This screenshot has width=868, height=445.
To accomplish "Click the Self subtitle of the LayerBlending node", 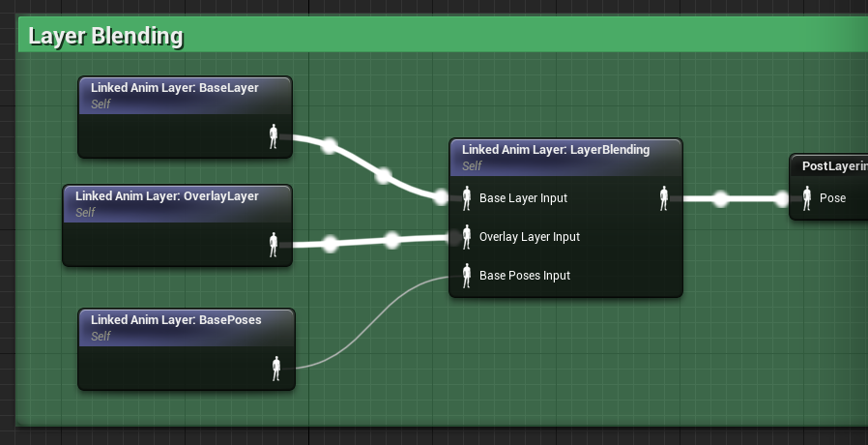I will [473, 166].
